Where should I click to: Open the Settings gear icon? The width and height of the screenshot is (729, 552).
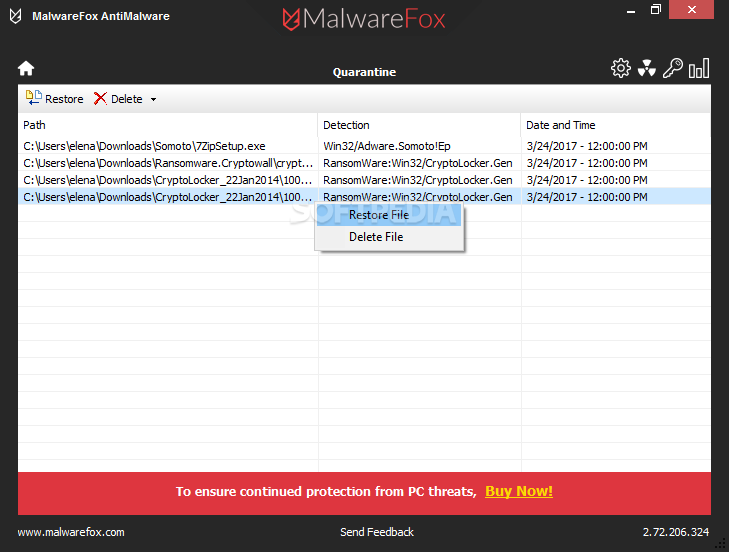[x=621, y=68]
